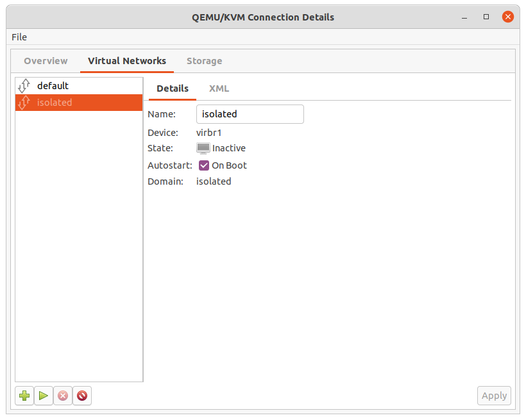Show the Details sub-tab
526x420 pixels.
(173, 88)
